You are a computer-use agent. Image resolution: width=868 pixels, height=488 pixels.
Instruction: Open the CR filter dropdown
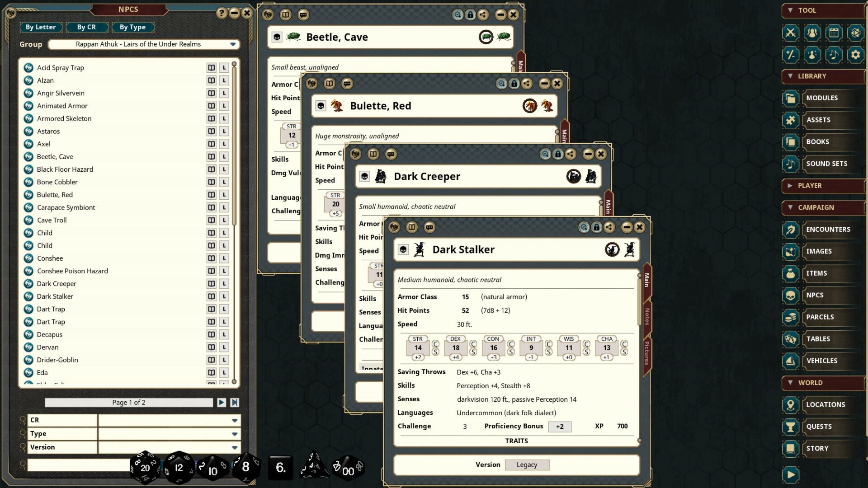click(x=235, y=420)
